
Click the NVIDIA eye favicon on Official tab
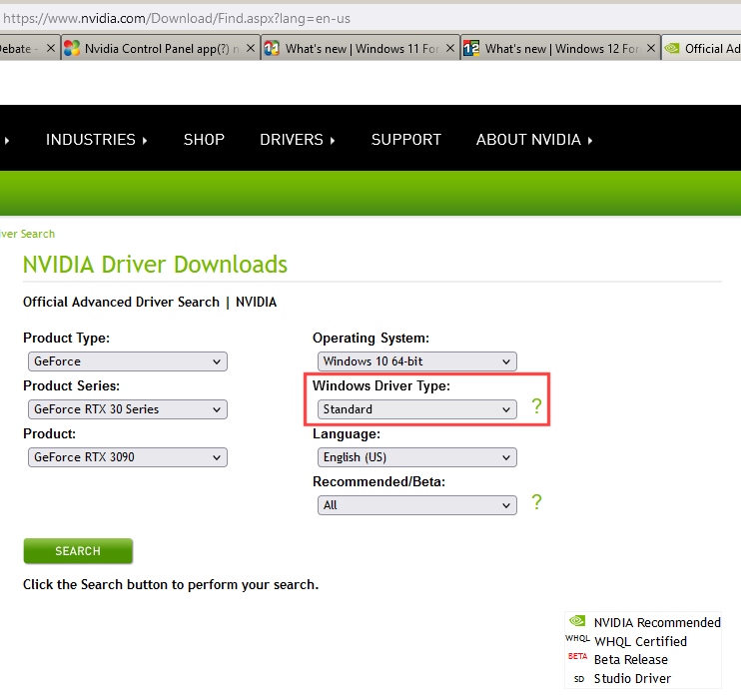[x=671, y=48]
